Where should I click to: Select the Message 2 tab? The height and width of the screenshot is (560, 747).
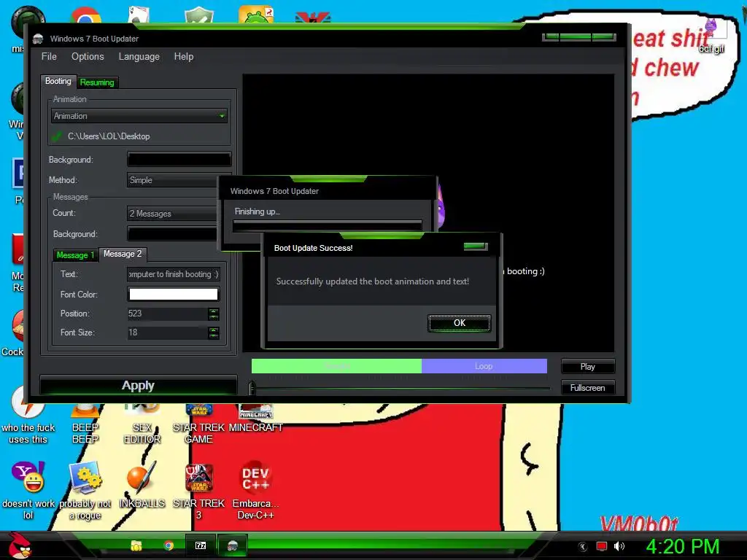pyautogui.click(x=123, y=254)
